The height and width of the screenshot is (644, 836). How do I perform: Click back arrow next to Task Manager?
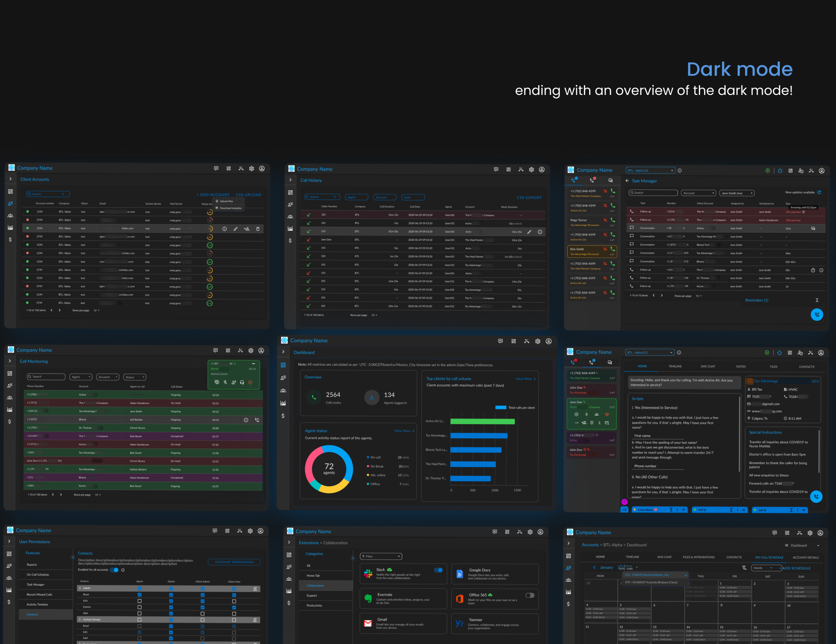pos(627,181)
